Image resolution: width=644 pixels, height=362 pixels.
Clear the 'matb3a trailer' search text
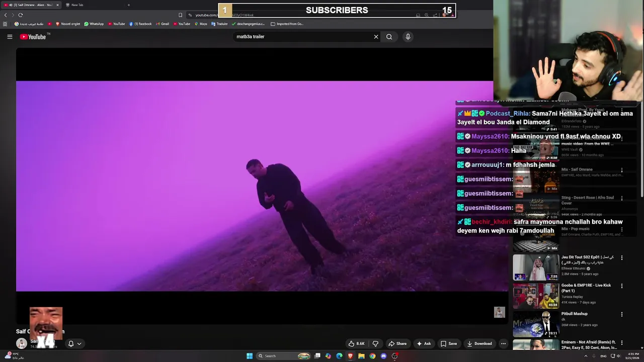(376, 37)
